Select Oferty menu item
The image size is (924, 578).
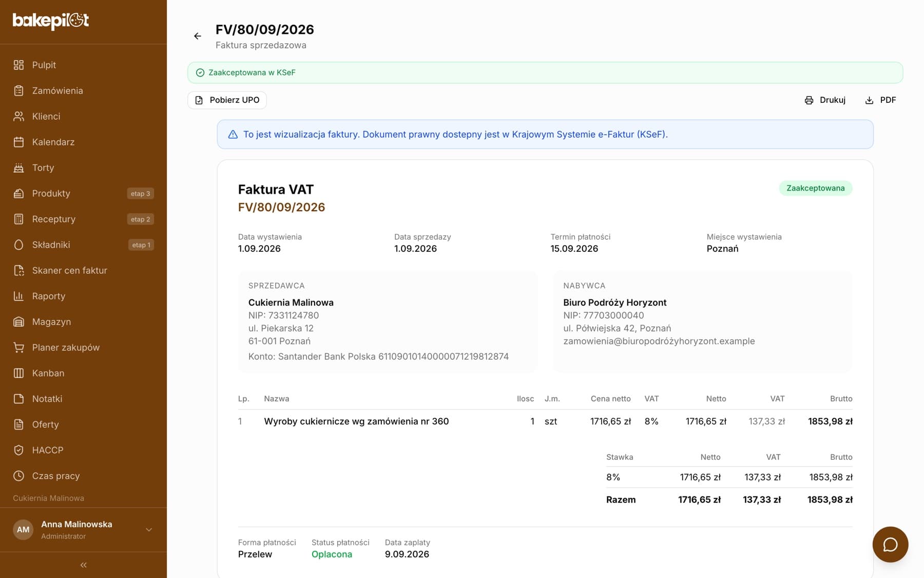tap(83, 424)
